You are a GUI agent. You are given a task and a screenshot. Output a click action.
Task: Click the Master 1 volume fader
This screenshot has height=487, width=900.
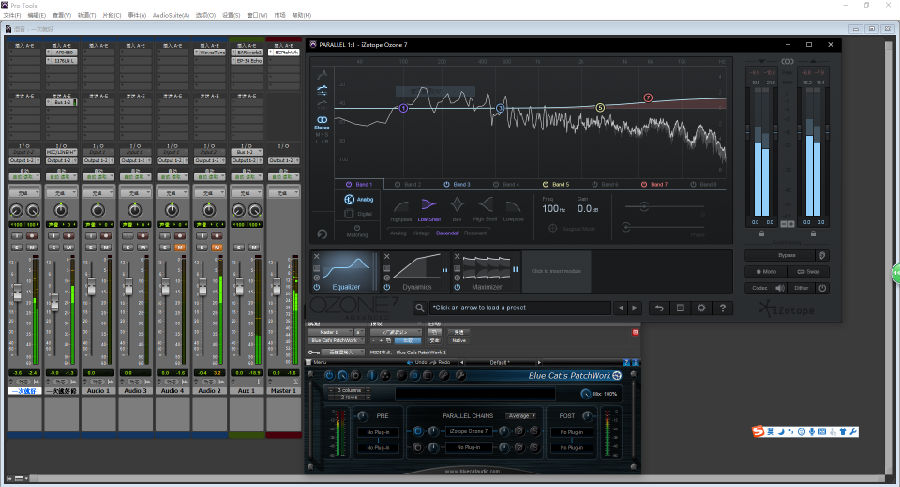277,285
